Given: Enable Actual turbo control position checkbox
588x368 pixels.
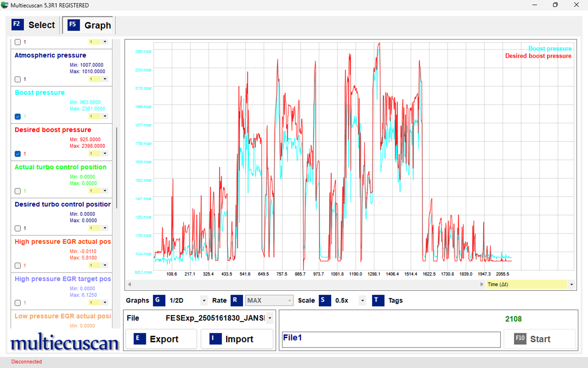Looking at the screenshot, I should (18, 191).
